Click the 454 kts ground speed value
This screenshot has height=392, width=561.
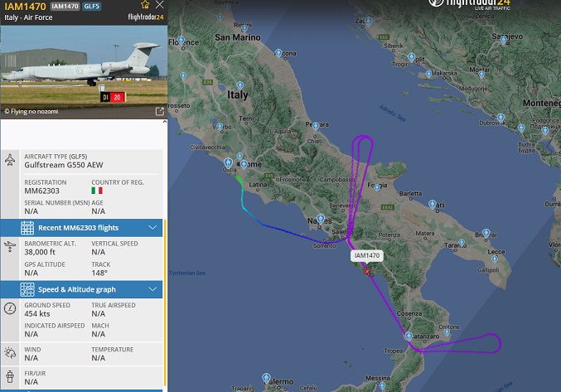coord(37,313)
